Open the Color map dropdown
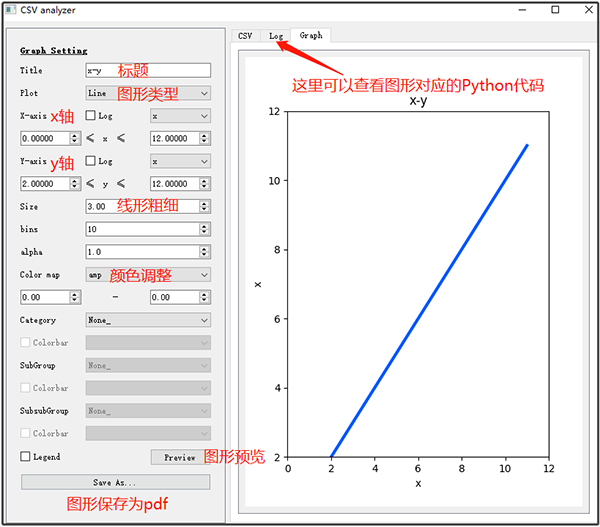The width and height of the screenshot is (600, 527). coord(148,275)
